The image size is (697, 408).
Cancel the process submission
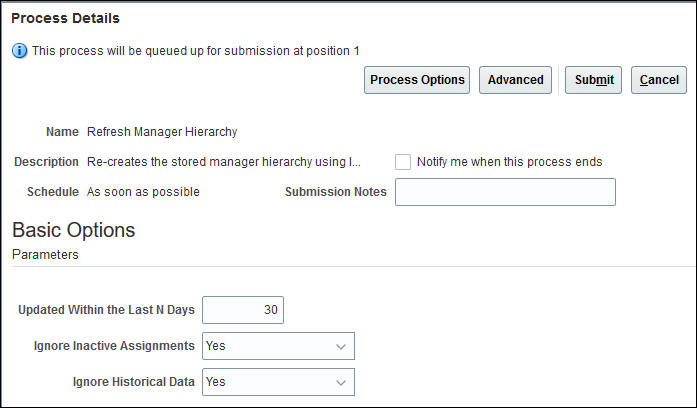click(x=659, y=80)
